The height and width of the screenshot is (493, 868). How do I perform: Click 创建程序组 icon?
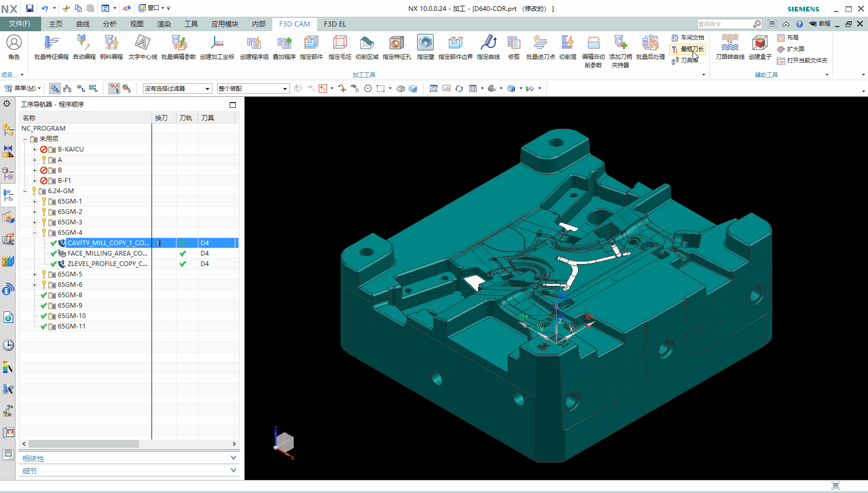[254, 47]
